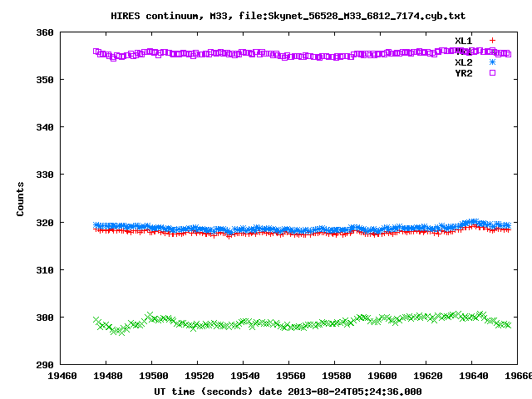
Task: Click the x-axis tick label 19620
Action: [428, 376]
